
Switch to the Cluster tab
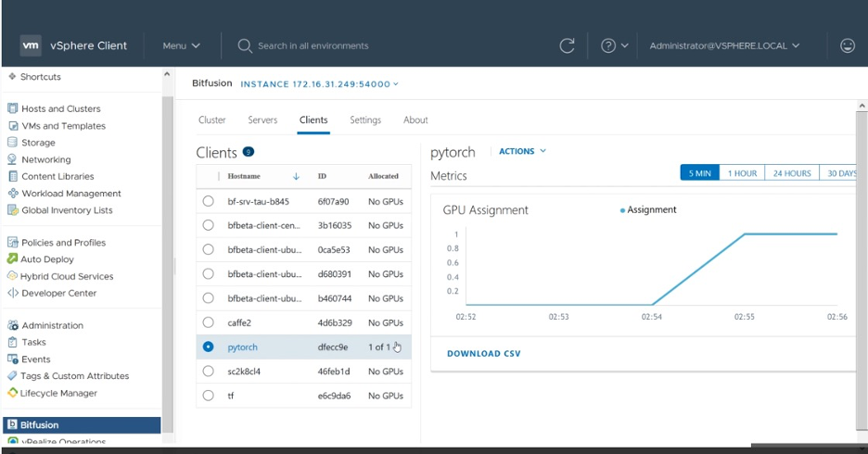click(212, 120)
